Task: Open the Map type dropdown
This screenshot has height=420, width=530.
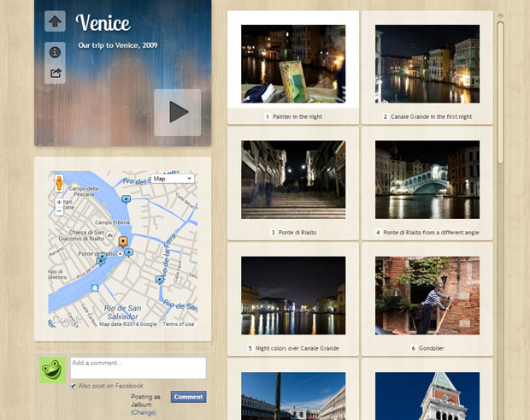Action: 172,179
